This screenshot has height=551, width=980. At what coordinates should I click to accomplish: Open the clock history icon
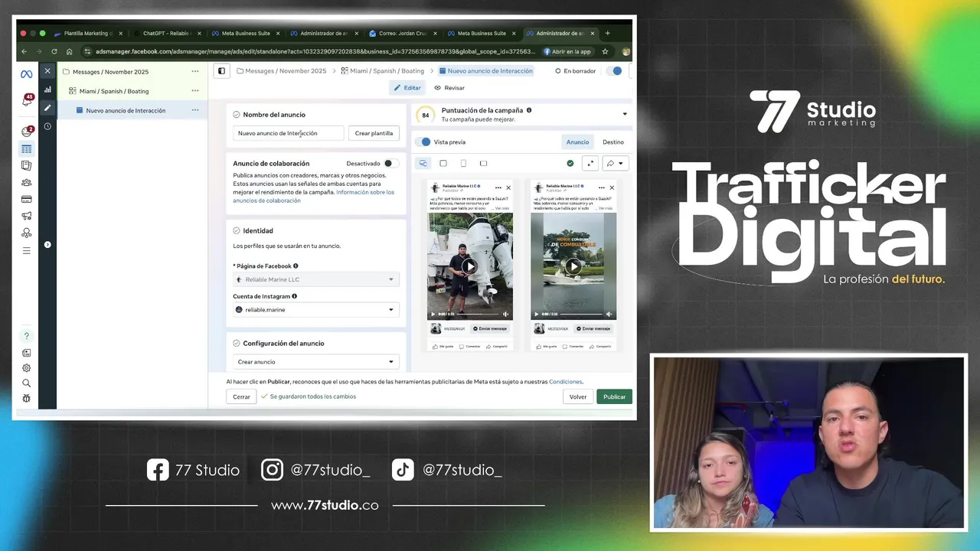coord(47,126)
